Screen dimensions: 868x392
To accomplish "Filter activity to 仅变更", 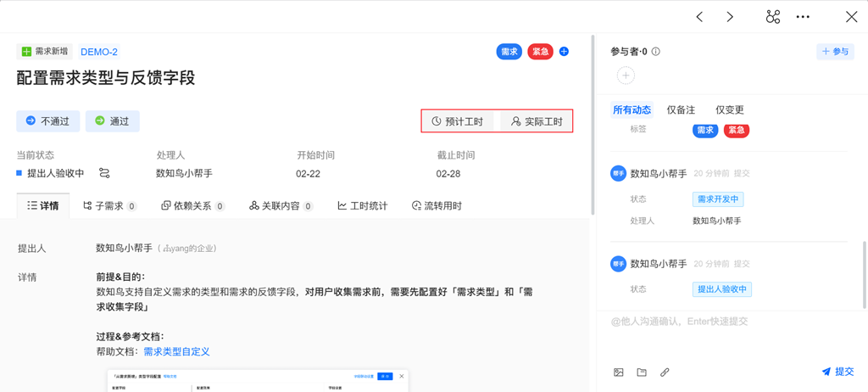I will 730,109.
